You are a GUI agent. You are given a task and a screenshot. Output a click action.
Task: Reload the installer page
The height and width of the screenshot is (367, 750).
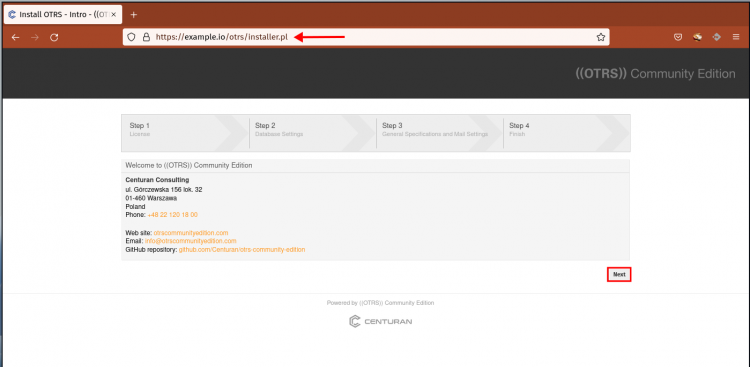pyautogui.click(x=54, y=37)
